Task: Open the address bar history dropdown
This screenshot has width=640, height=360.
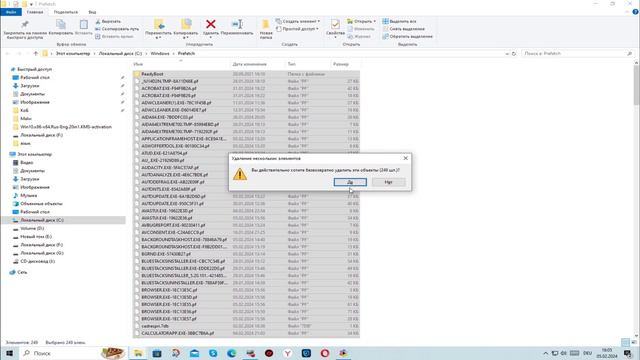Action: pos(507,53)
